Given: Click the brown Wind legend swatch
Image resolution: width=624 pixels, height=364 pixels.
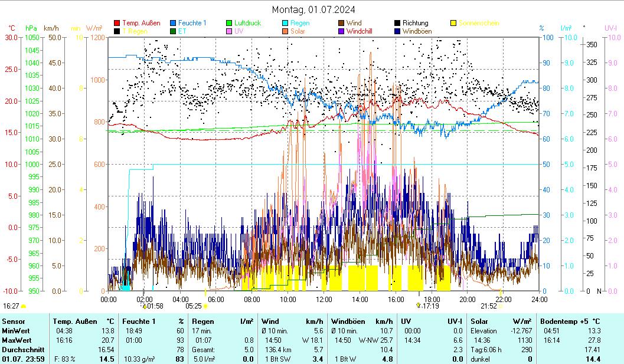Looking at the screenshot, I should pos(341,23).
